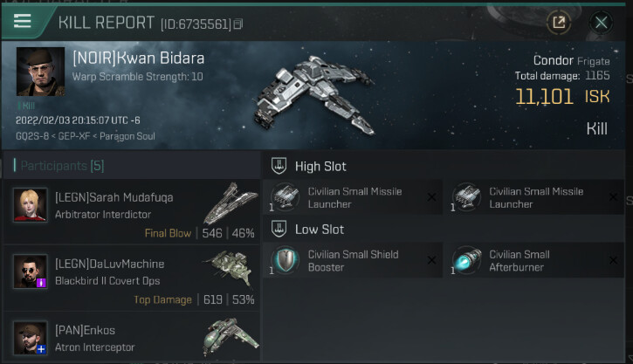Close the Kill Report window
633x364 pixels.
[x=601, y=23]
